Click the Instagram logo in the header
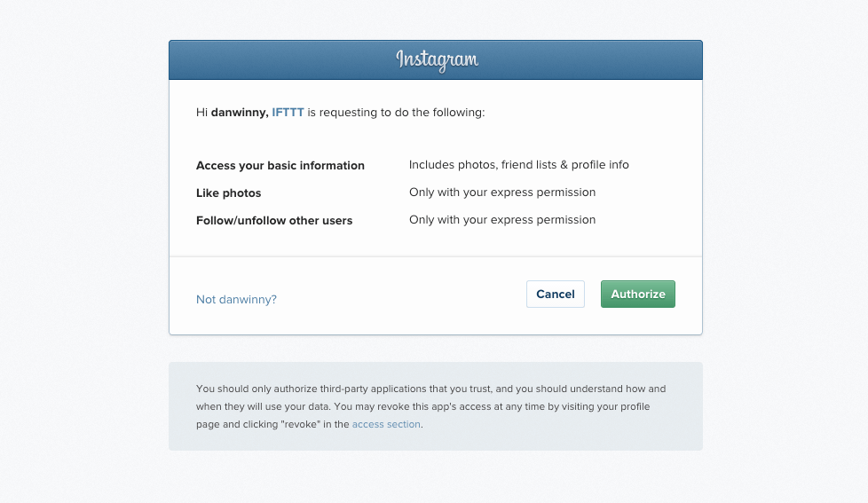The height and width of the screenshot is (503, 868). click(x=437, y=59)
